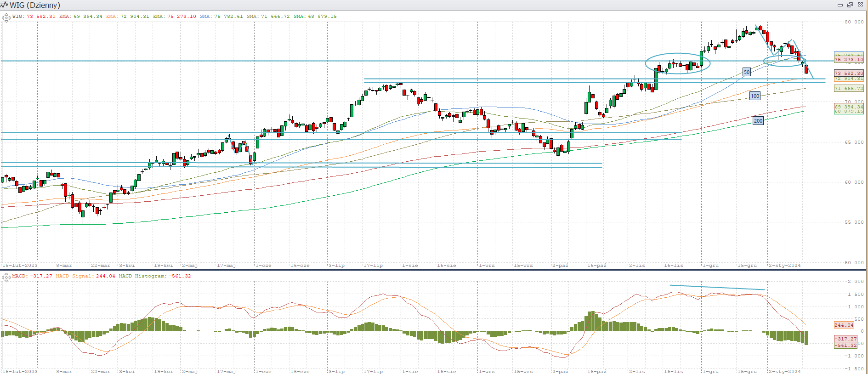Click the MACD Signal legend entry
868x374 pixels.
pos(85,276)
